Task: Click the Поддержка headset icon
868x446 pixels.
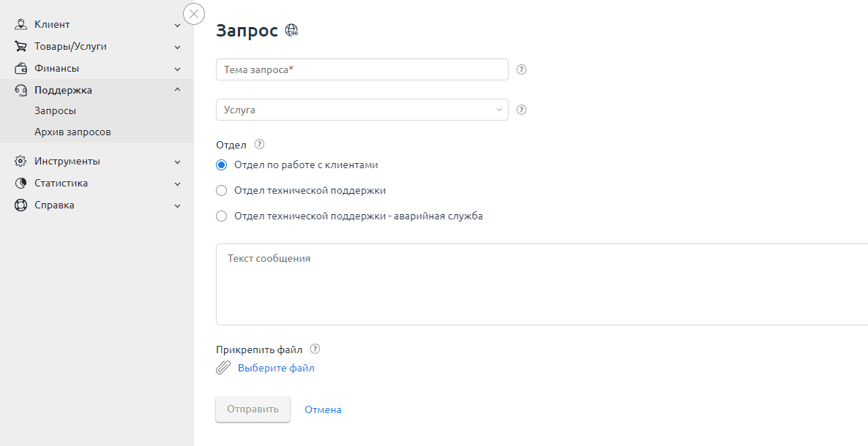Action: pyautogui.click(x=18, y=89)
